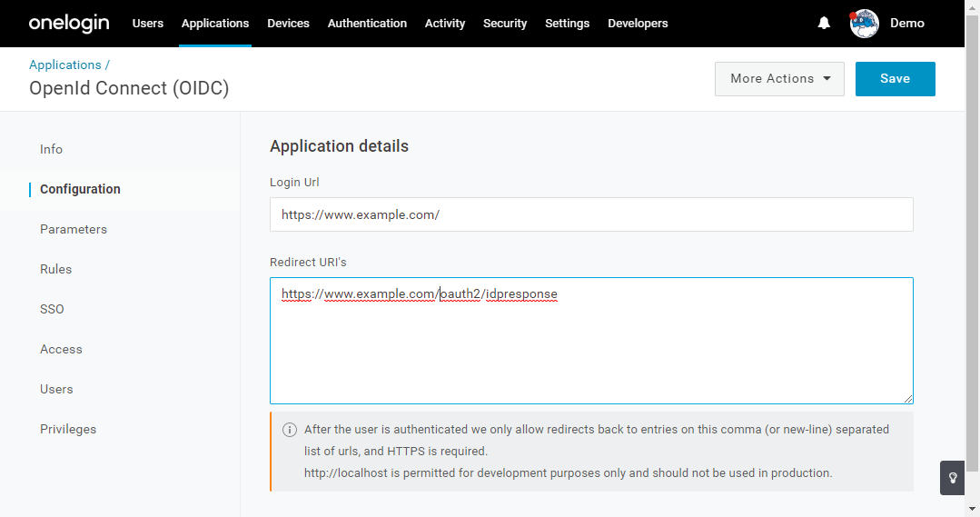Open the notifications bell

[824, 23]
